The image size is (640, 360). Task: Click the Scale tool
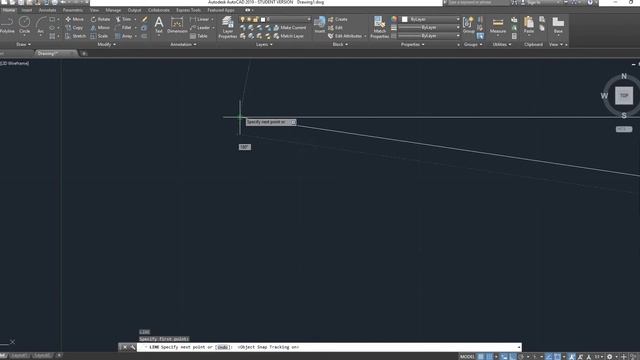(99, 36)
